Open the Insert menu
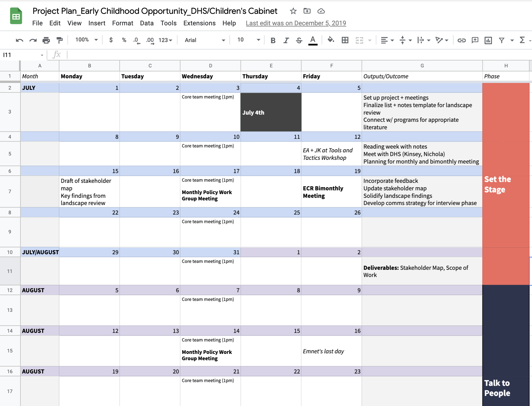This screenshot has height=406, width=532. (97, 23)
